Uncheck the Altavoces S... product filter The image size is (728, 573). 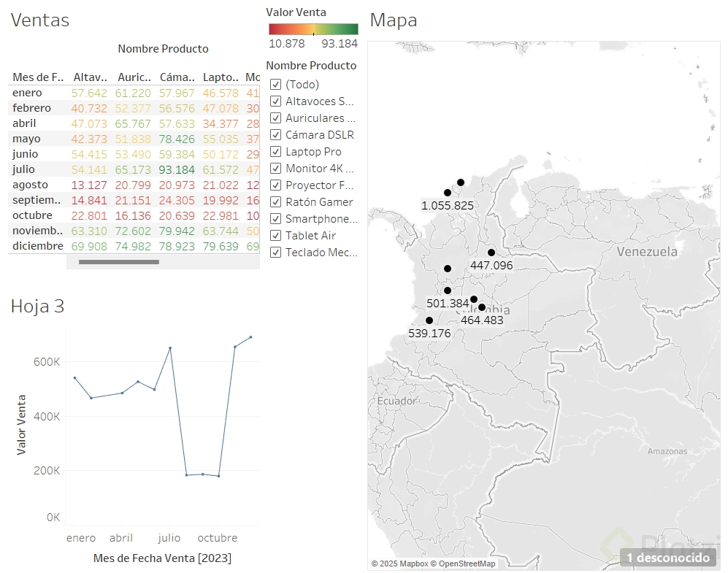pos(276,101)
